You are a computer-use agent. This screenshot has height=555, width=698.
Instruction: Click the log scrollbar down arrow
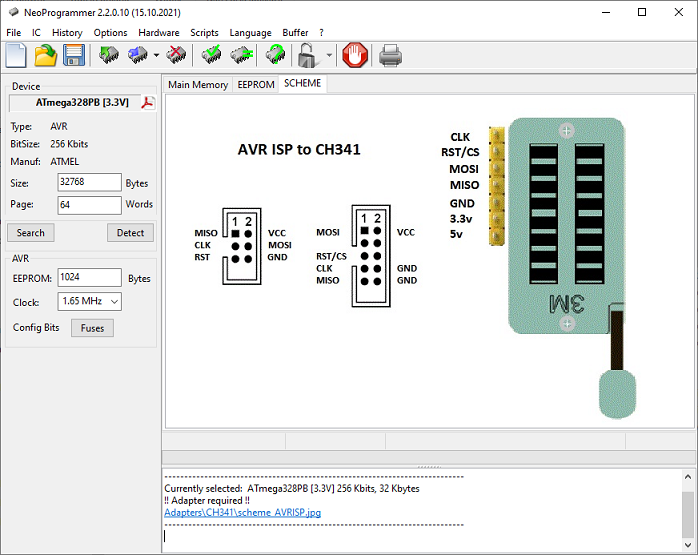688,545
